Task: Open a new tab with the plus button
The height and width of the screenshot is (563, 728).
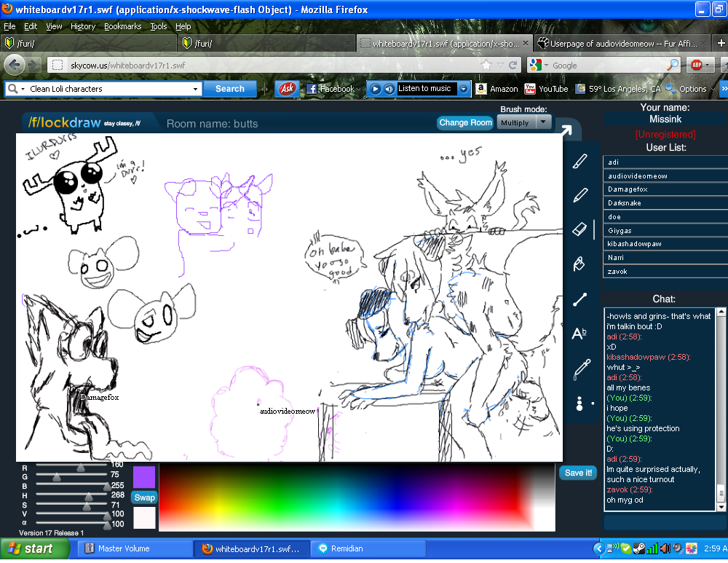Action: tap(721, 43)
